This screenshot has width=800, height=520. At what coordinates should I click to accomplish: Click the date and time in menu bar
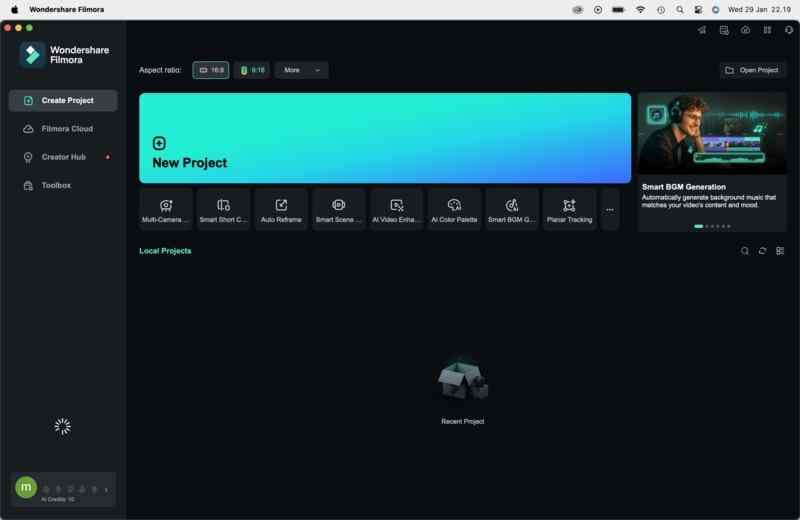pos(759,9)
